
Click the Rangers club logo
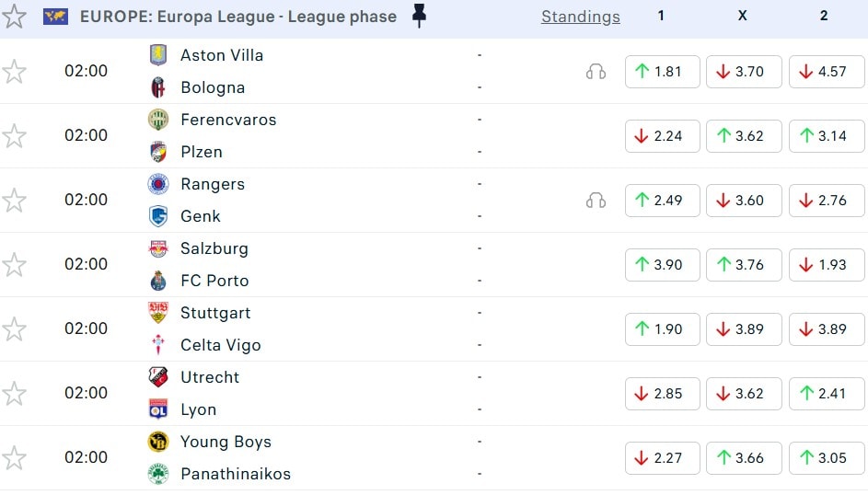pos(158,184)
